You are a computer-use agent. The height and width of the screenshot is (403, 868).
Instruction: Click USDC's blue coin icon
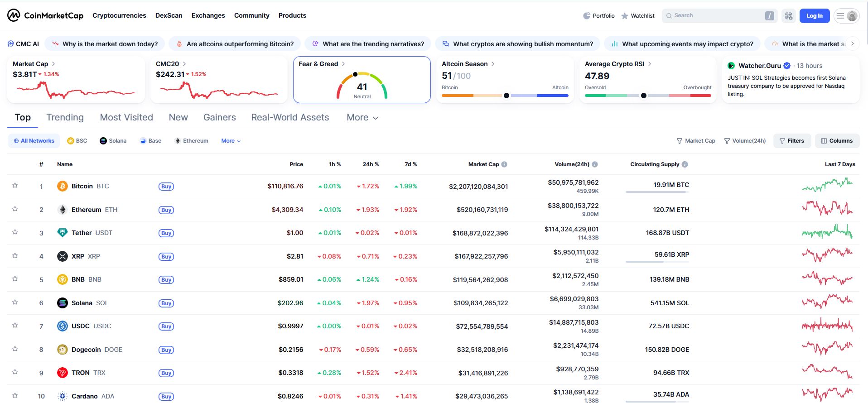63,326
